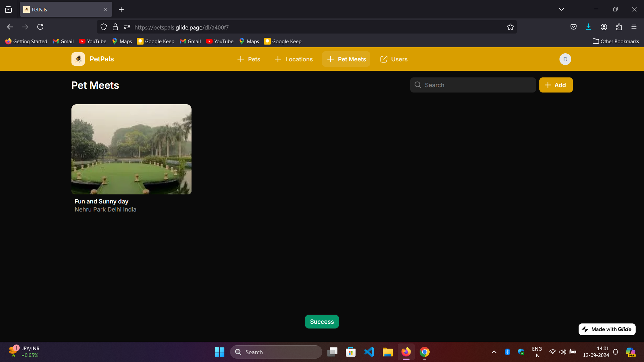644x362 pixels.
Task: Click the PetPals app logo
Action: tap(78, 59)
